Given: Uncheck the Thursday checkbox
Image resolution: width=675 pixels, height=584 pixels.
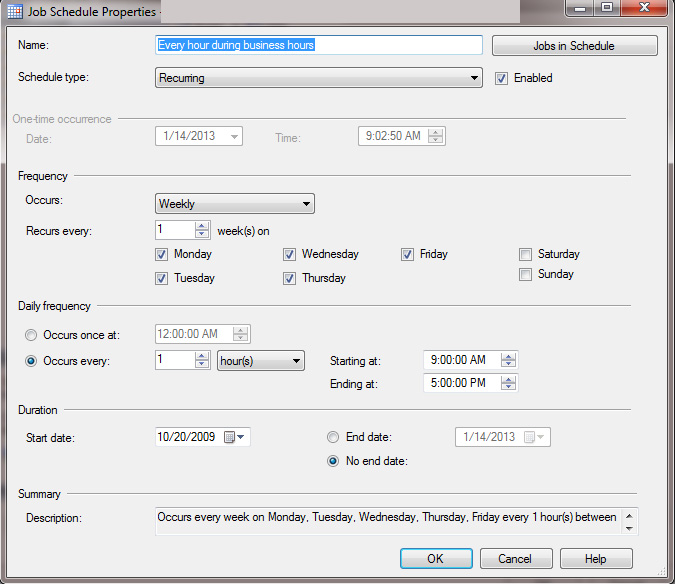Looking at the screenshot, I should (x=289, y=278).
